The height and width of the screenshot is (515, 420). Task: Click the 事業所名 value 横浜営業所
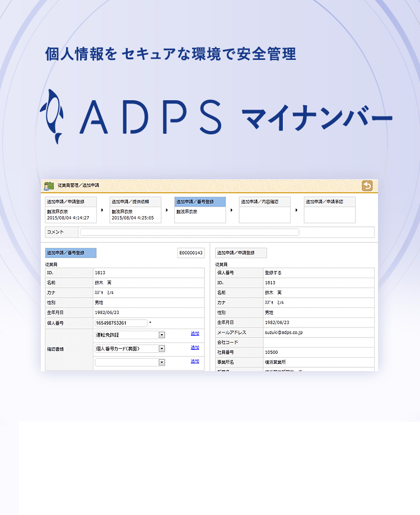(276, 362)
